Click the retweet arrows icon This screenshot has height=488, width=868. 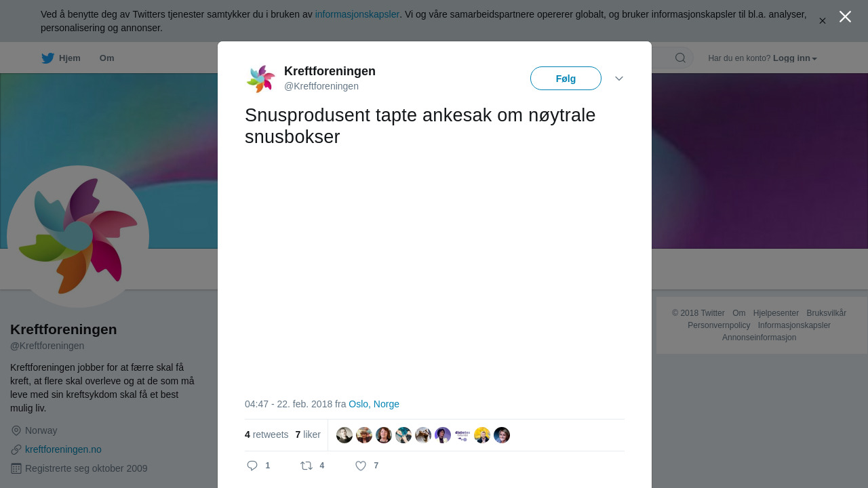(307, 466)
